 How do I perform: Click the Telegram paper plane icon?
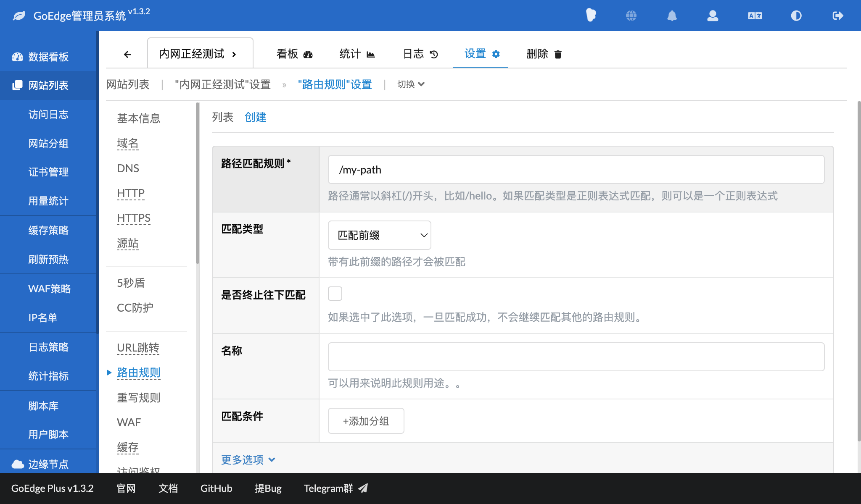pyautogui.click(x=363, y=488)
